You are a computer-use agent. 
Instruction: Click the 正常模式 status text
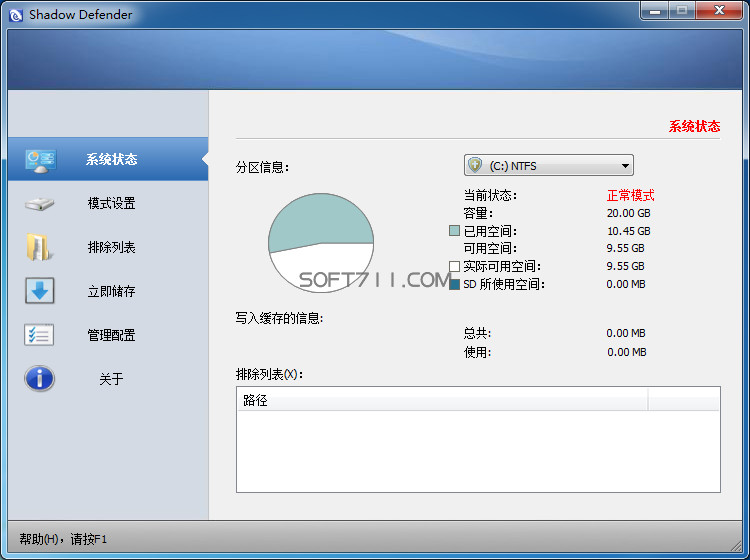[x=630, y=195]
